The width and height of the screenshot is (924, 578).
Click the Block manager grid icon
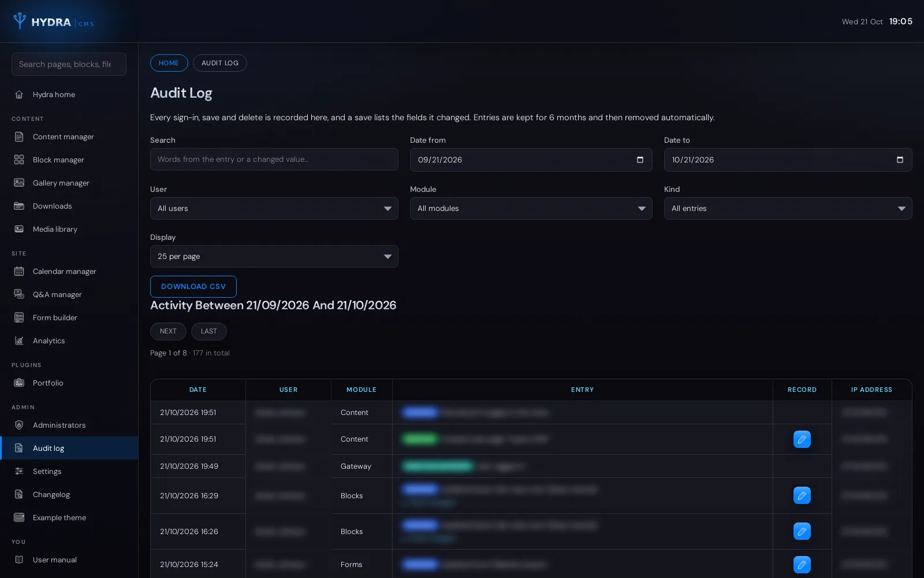(x=19, y=160)
